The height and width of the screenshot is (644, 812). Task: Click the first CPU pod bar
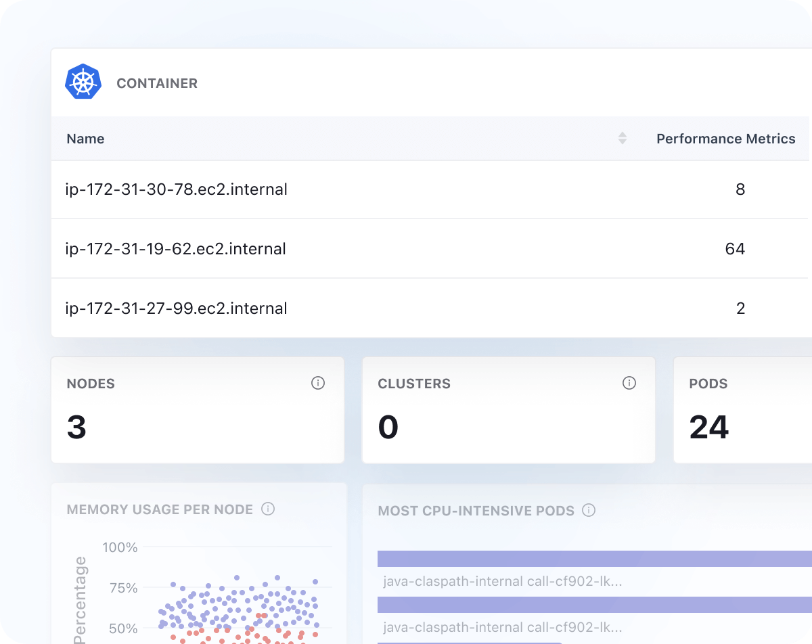coord(595,558)
